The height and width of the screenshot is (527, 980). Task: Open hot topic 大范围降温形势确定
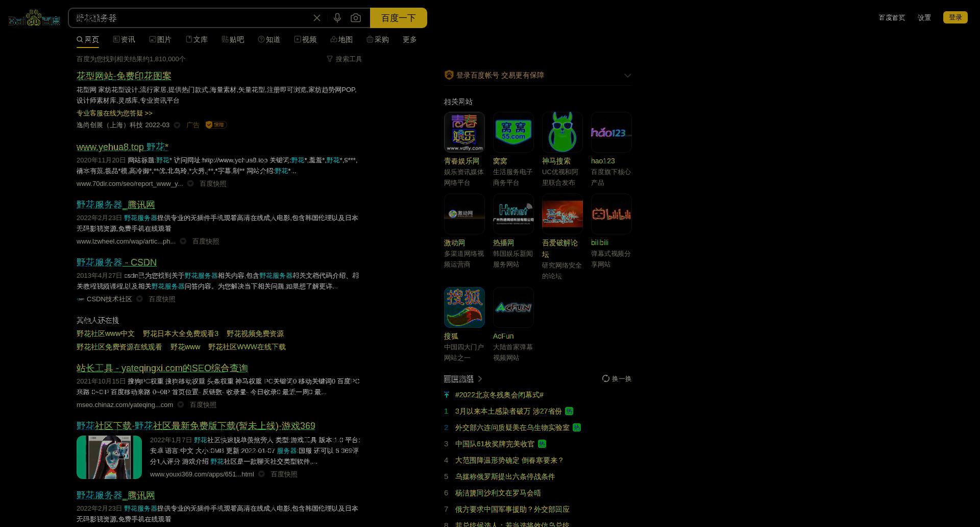[x=509, y=461]
